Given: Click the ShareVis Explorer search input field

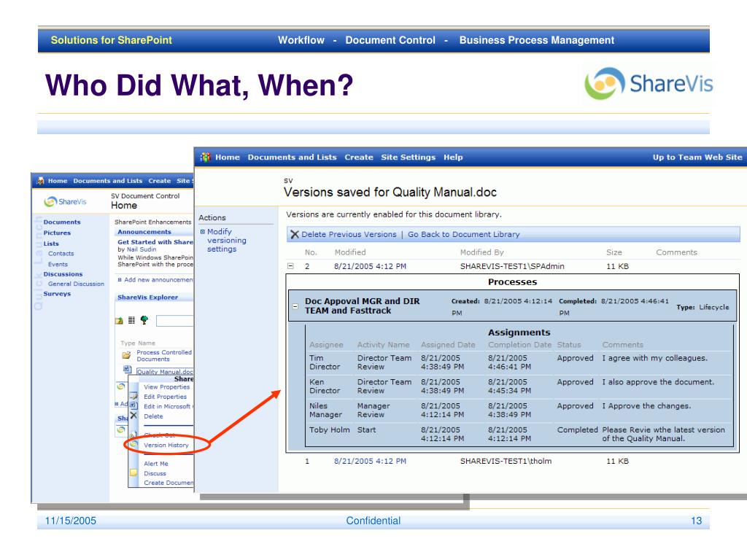Looking at the screenshot, I should click(x=174, y=321).
